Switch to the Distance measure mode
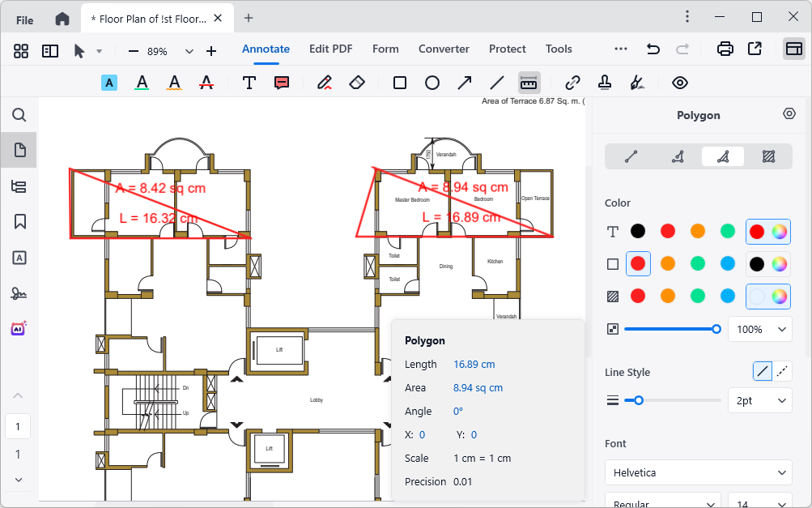This screenshot has width=812, height=508. (631, 156)
